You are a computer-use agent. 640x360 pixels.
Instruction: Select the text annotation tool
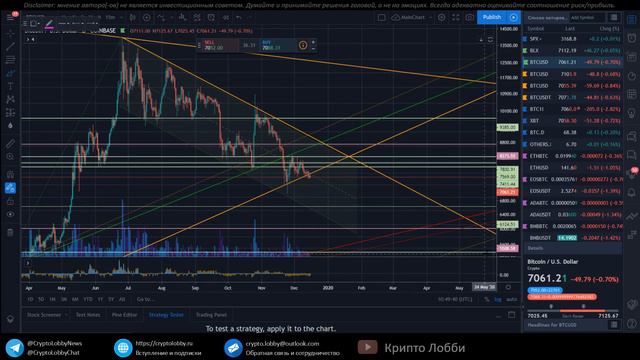10,86
